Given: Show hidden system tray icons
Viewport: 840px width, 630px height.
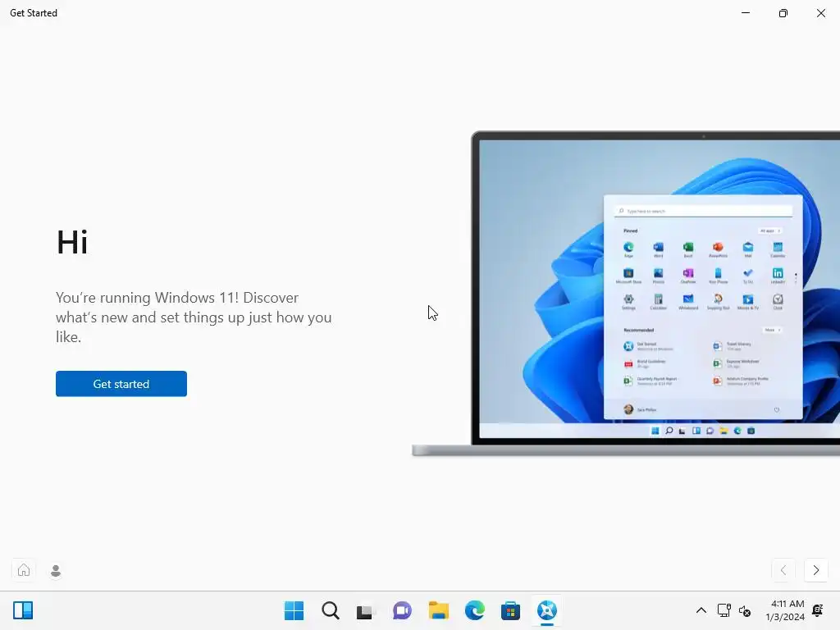Looking at the screenshot, I should click(701, 610).
